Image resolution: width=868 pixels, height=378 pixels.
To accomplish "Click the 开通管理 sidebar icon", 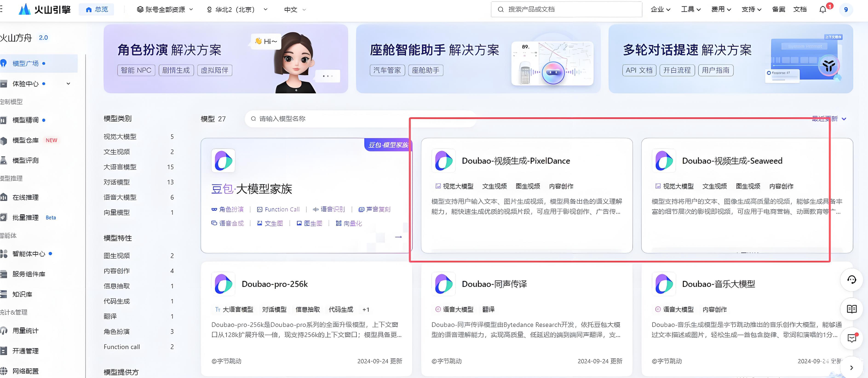I will coord(3,351).
